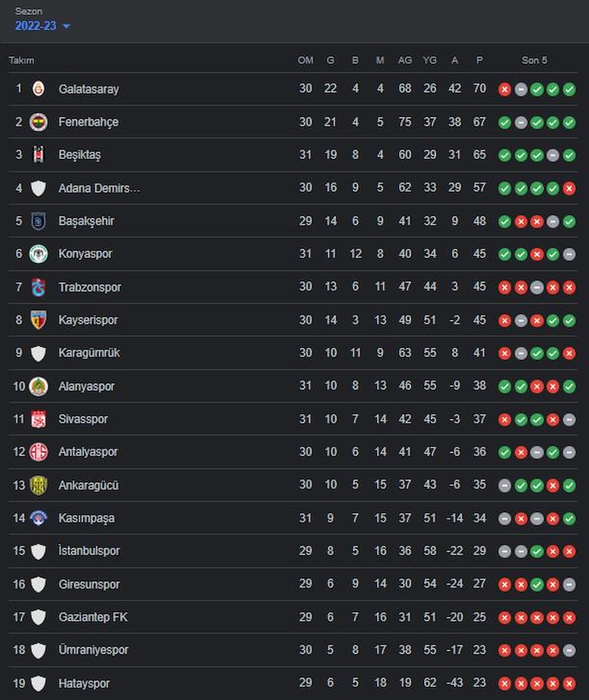This screenshot has height=700, width=589.
Task: Click the Başakşehir club badge
Action: [38, 221]
